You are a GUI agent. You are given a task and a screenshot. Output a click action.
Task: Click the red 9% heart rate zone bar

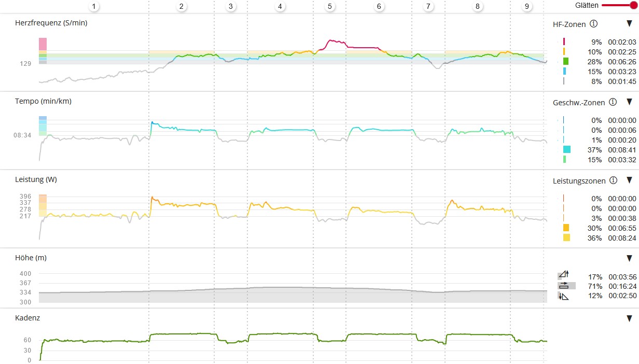(x=564, y=41)
